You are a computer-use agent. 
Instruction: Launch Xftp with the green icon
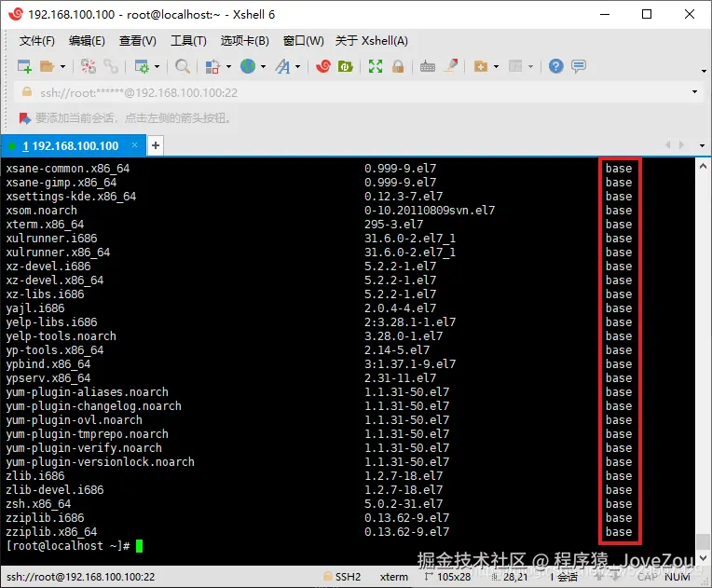tap(346, 66)
